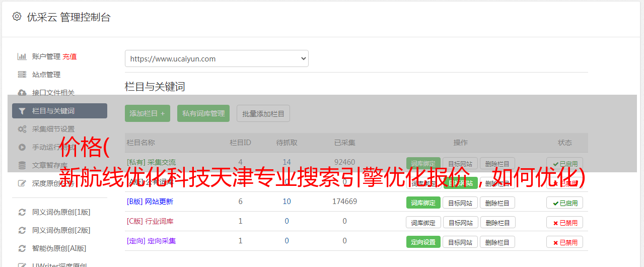The width and height of the screenshot is (644, 267).
Task: Click 删除栏目 for the 采集交流 row
Action: click(x=497, y=164)
